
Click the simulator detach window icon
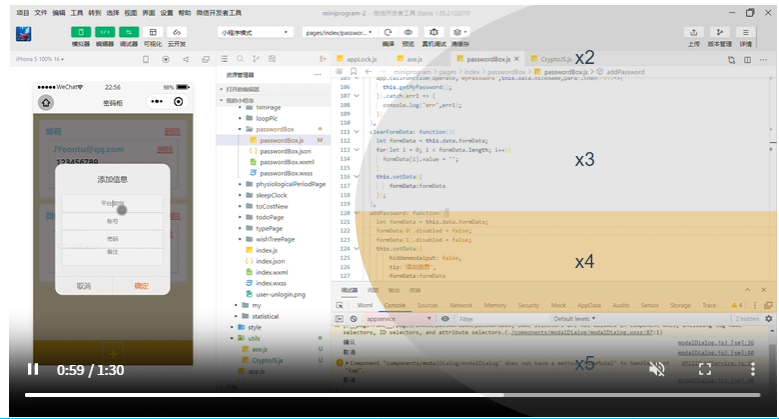point(205,59)
